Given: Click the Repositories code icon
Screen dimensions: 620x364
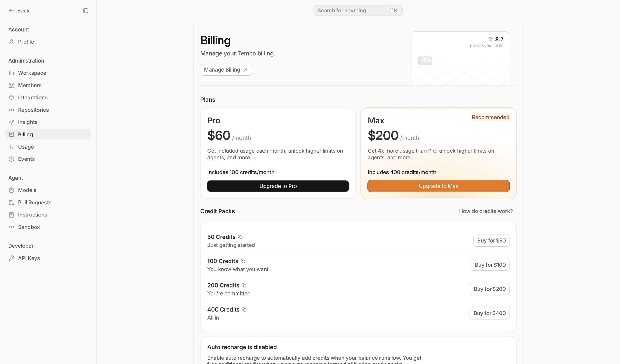Looking at the screenshot, I should (11, 110).
